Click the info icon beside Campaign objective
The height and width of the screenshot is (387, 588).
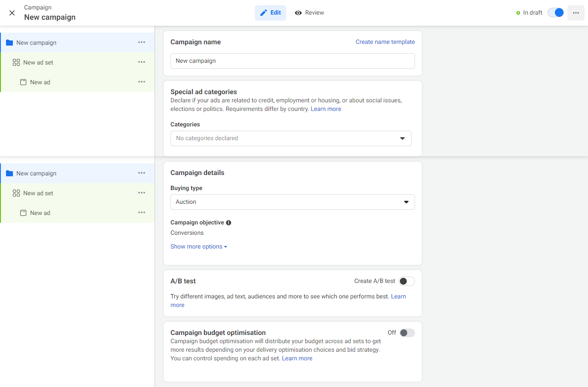point(229,223)
